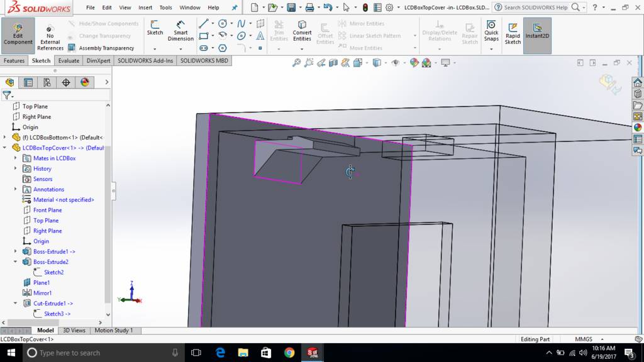The image size is (644, 362).
Task: Click Convert Entities tool
Action: (302, 31)
